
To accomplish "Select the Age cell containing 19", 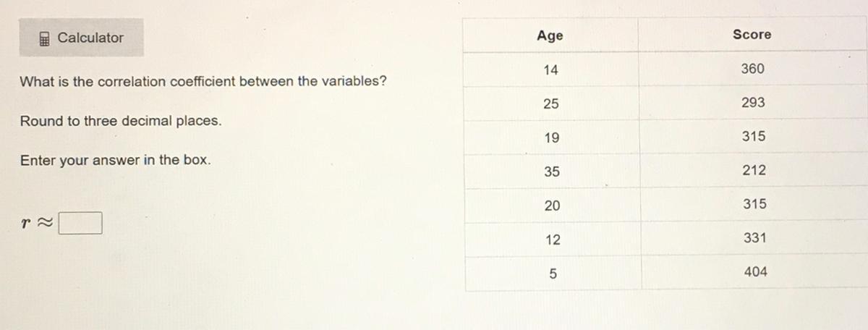I will pos(551,137).
